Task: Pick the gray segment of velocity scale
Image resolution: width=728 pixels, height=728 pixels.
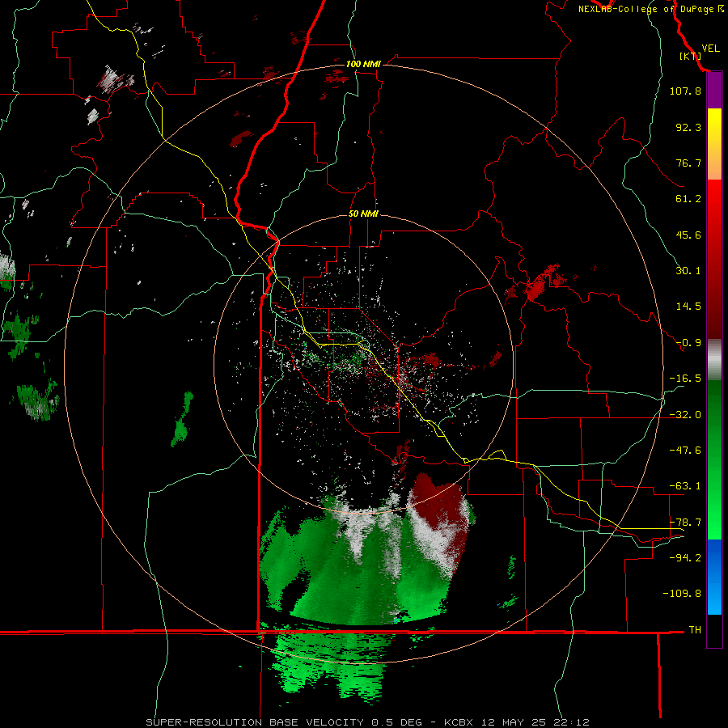Action: pos(714,359)
